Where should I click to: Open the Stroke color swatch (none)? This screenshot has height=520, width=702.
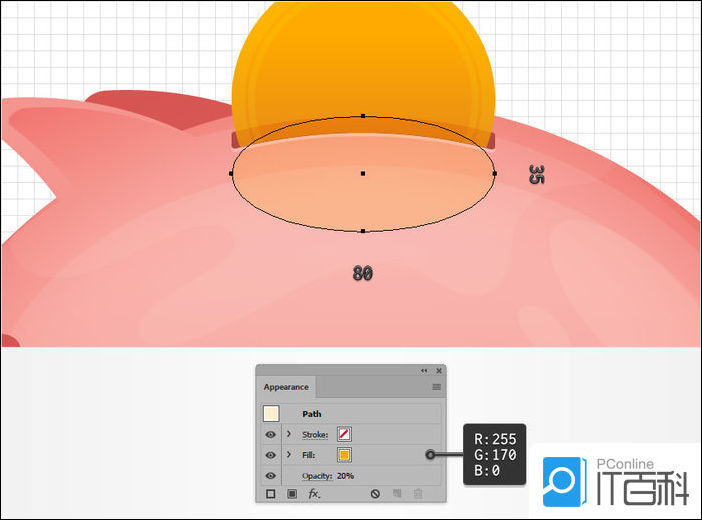tap(344, 434)
